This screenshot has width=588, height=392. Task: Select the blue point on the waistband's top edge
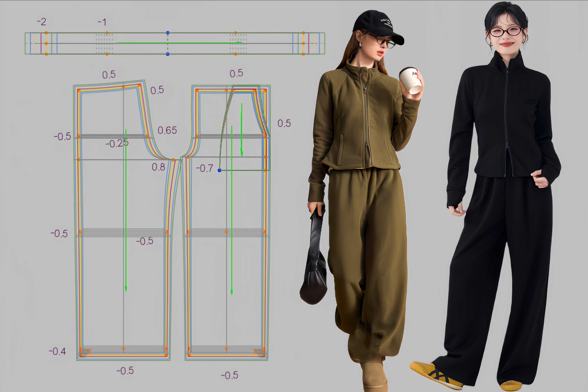pos(167,33)
